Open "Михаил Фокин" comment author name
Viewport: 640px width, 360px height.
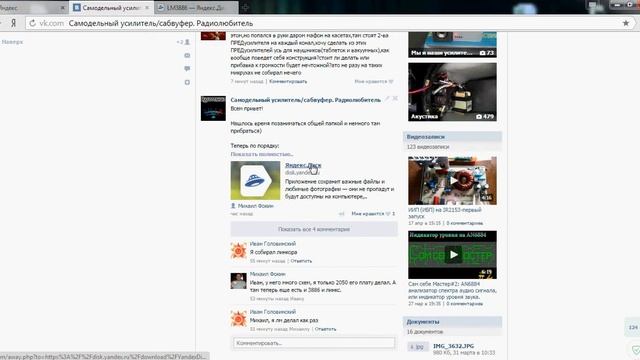[x=267, y=274]
